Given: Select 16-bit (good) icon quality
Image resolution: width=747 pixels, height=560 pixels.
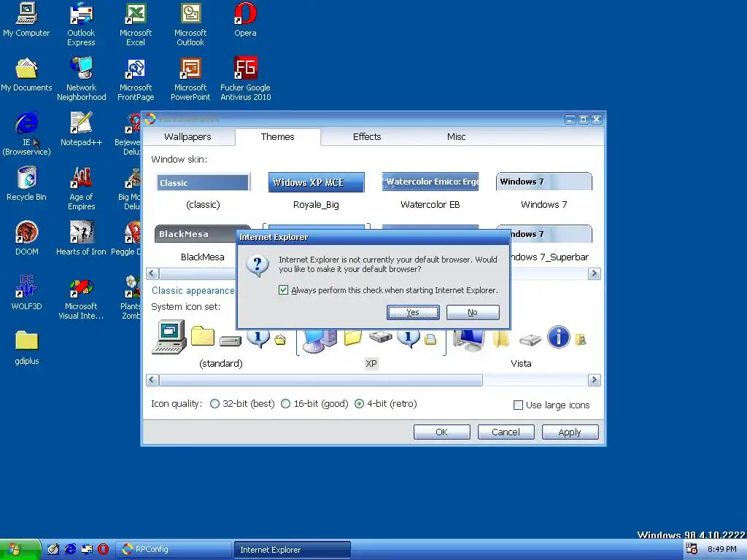Looking at the screenshot, I should coord(285,404).
